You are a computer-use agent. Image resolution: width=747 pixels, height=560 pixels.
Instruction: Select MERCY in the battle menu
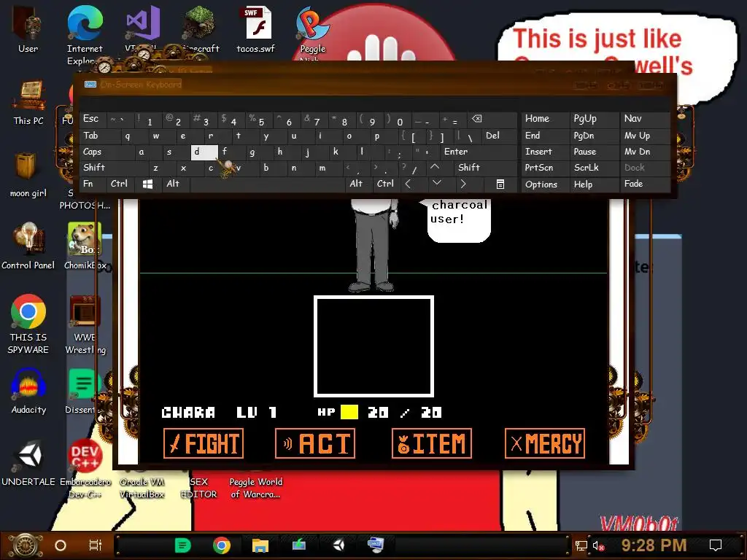pos(544,443)
